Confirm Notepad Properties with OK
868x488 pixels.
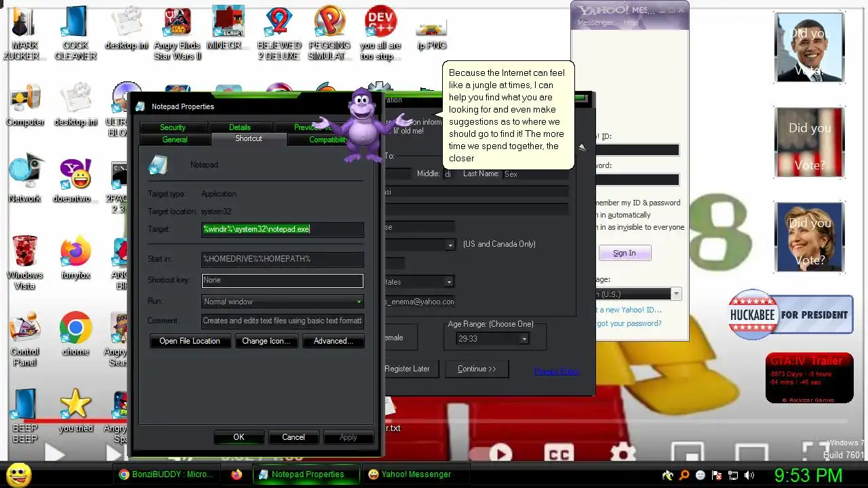click(x=239, y=437)
